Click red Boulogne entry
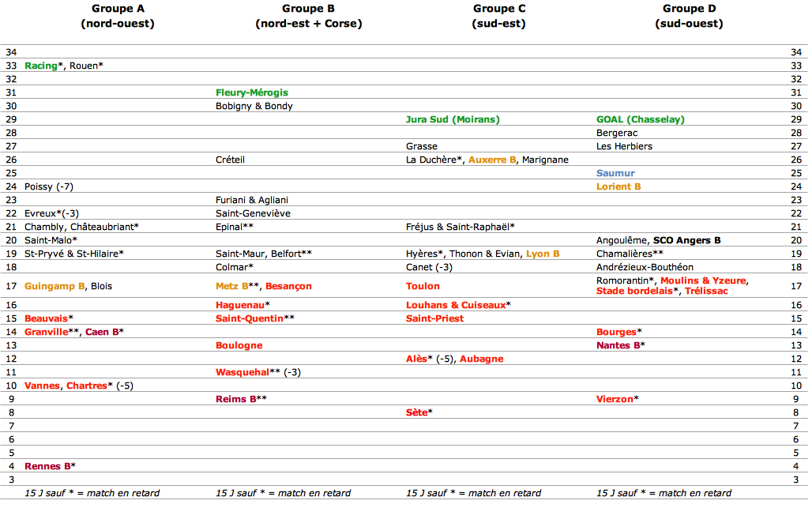 click(239, 345)
